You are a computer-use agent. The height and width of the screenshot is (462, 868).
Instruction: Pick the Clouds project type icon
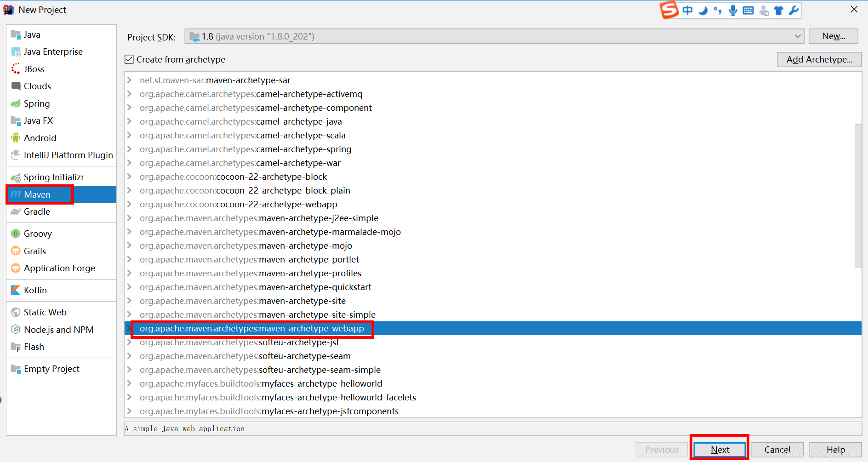[x=16, y=86]
